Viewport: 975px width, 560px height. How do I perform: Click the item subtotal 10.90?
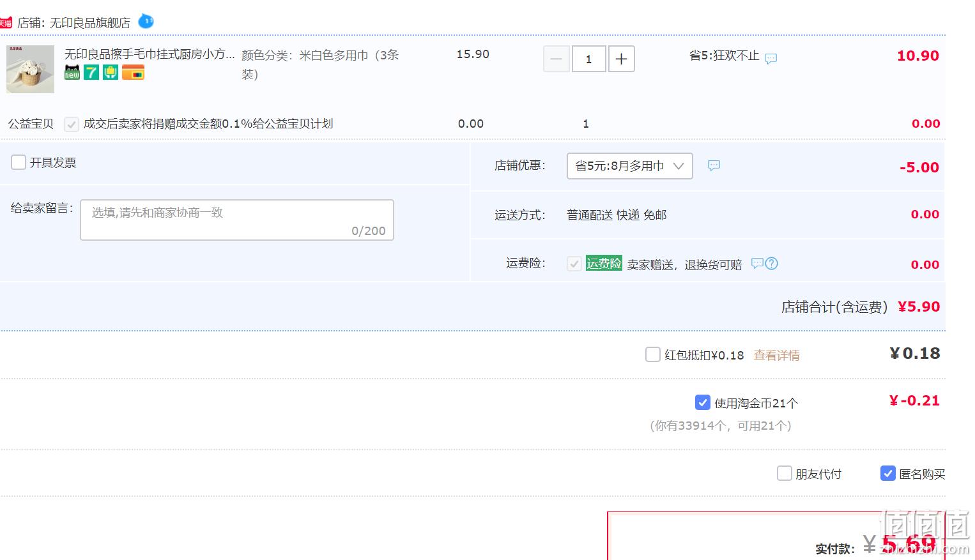[x=918, y=56]
